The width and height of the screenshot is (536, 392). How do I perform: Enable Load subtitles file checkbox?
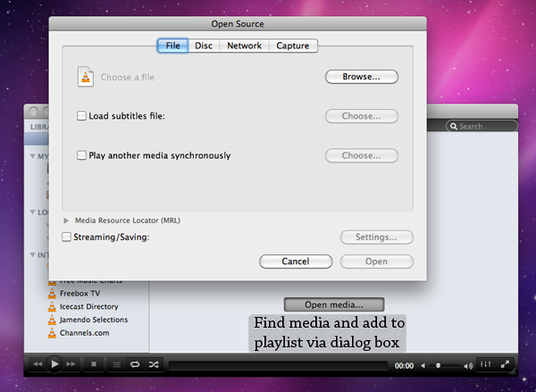(82, 116)
